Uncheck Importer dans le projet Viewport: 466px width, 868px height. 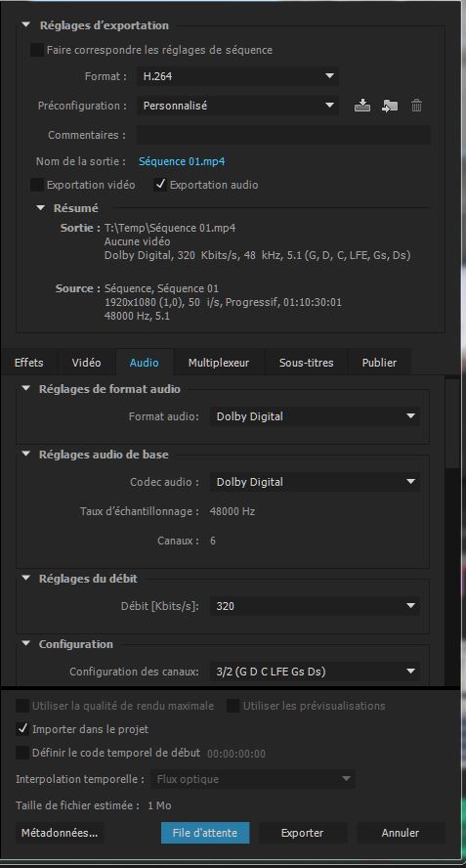coord(22,729)
